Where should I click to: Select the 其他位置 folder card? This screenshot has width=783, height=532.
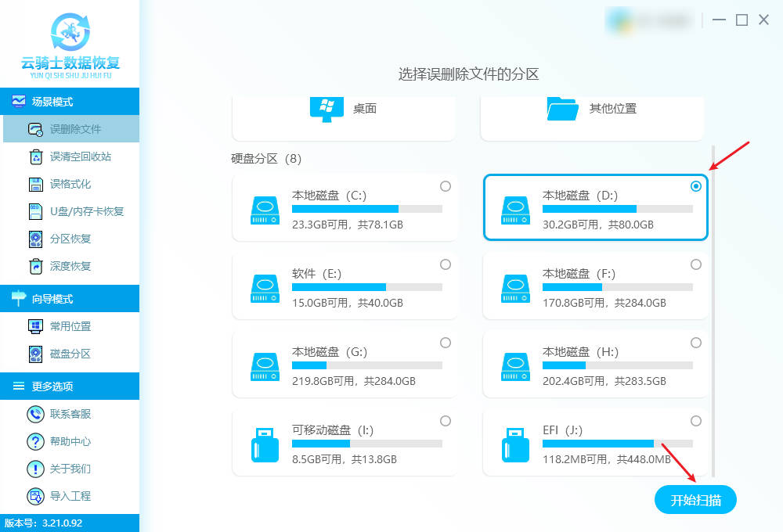[592, 110]
